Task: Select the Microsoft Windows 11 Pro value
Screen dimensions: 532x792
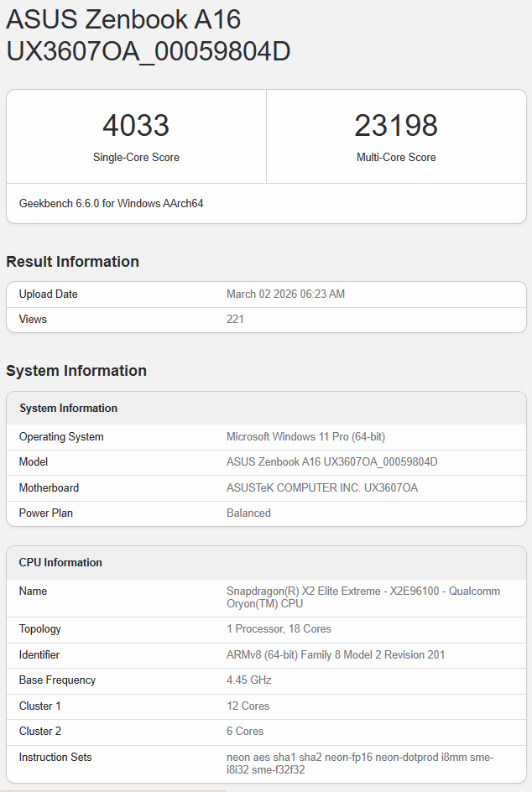Action: click(305, 437)
